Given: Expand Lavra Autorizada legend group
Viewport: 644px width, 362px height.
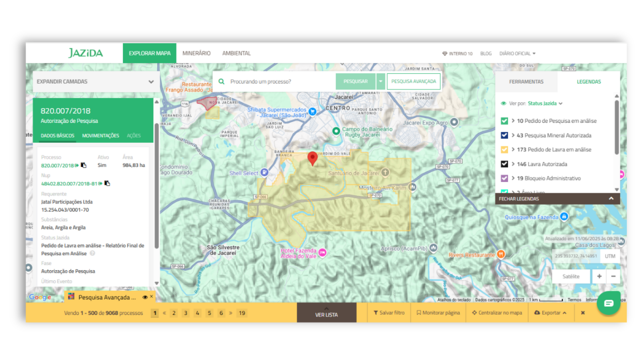Looking at the screenshot, I should (x=513, y=164).
